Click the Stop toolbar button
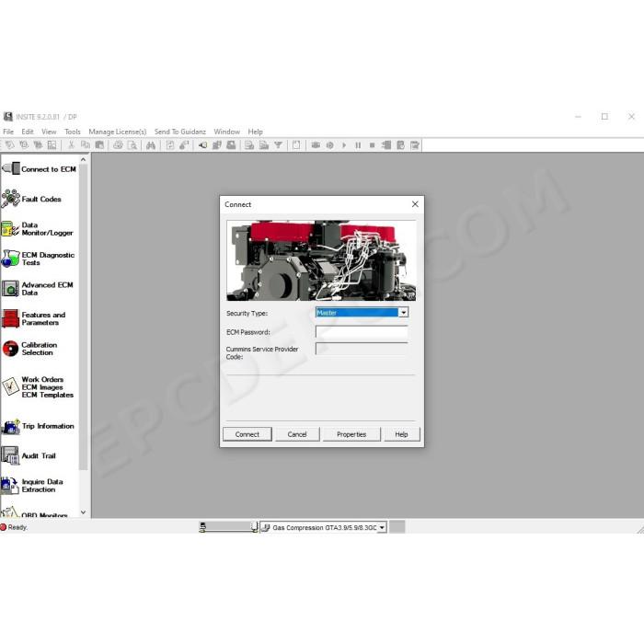The width and height of the screenshot is (644, 644). click(372, 145)
